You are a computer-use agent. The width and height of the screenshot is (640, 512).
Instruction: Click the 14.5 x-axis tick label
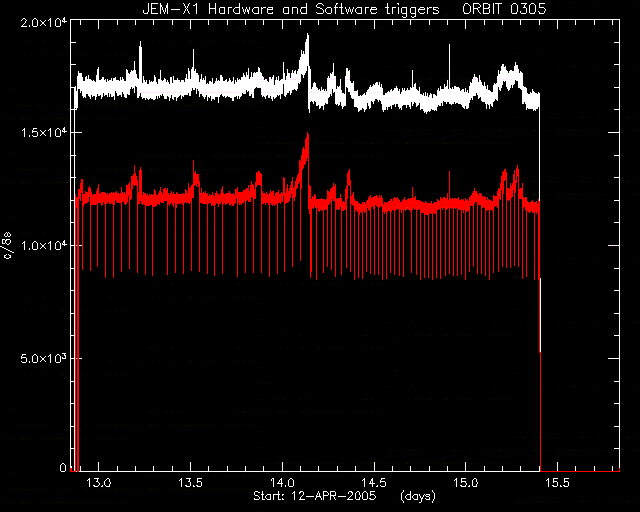(x=374, y=483)
